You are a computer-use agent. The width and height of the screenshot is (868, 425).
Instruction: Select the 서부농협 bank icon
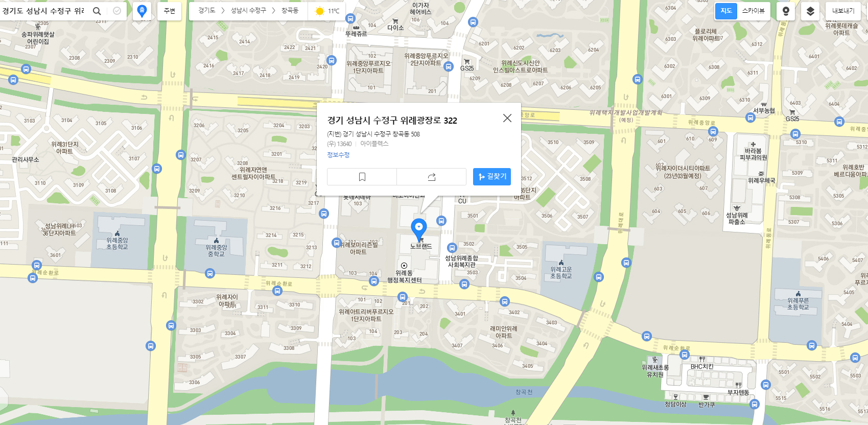coord(764,104)
